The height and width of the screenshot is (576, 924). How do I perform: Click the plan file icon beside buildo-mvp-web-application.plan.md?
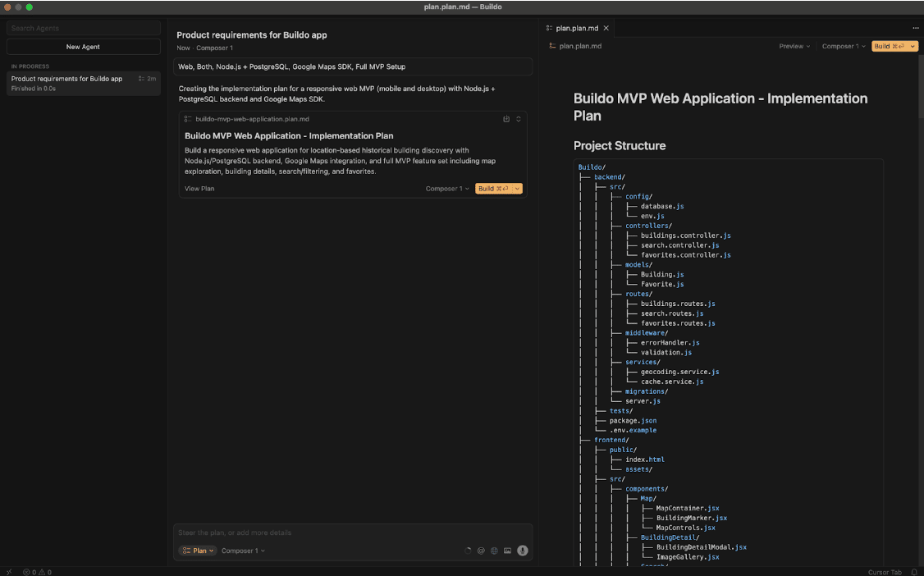(x=188, y=119)
